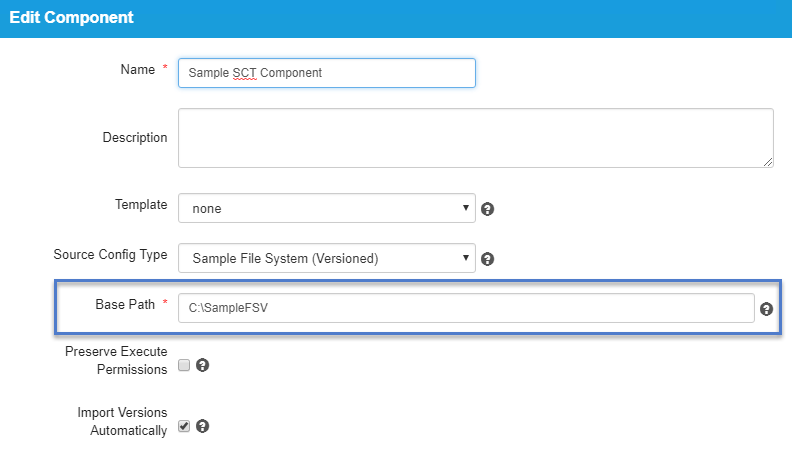Click the Source Config Type label
Viewport: 792px width, 456px height.
pos(110,255)
